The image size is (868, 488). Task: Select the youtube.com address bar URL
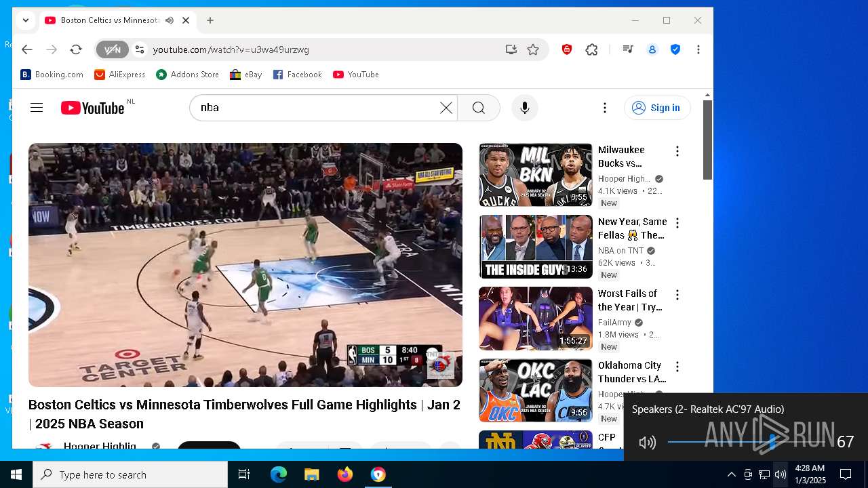pyautogui.click(x=231, y=49)
